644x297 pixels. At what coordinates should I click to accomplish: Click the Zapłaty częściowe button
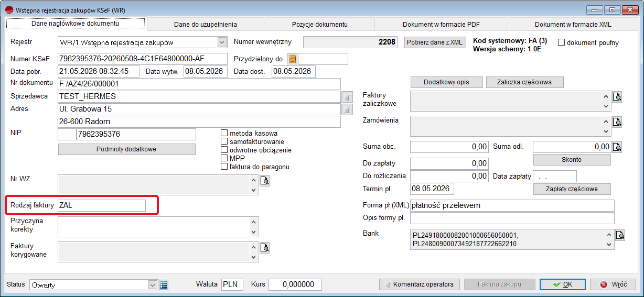[572, 189]
